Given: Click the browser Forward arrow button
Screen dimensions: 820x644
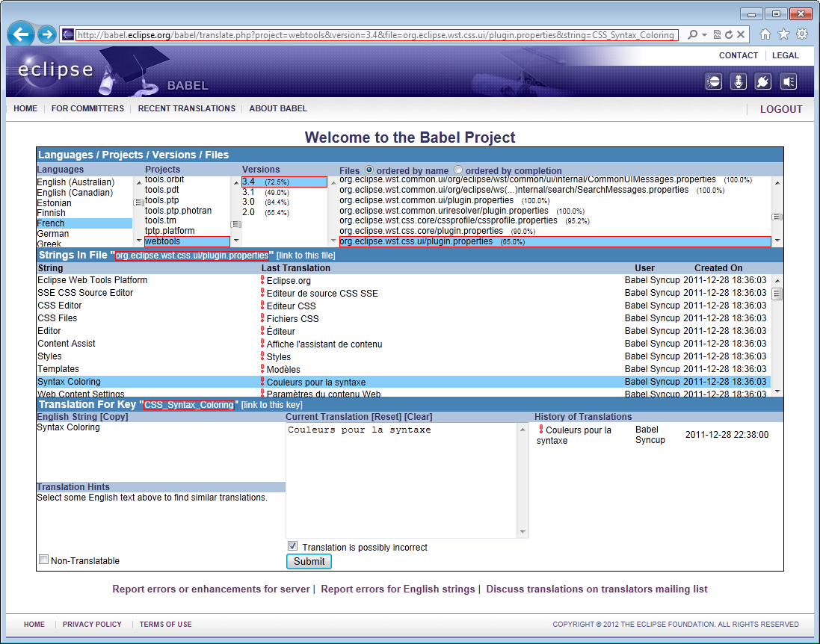Looking at the screenshot, I should point(47,34).
